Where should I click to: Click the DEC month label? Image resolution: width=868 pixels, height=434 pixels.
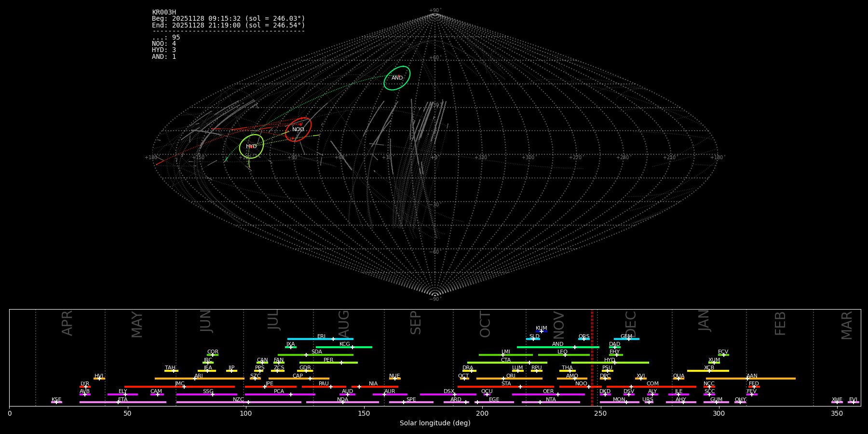pos(631,324)
